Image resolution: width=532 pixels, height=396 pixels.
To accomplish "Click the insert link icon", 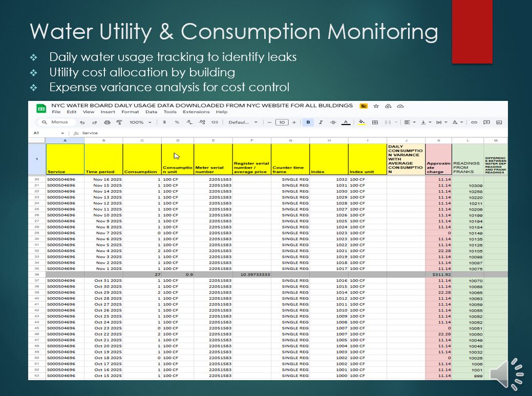I will pos(474,122).
